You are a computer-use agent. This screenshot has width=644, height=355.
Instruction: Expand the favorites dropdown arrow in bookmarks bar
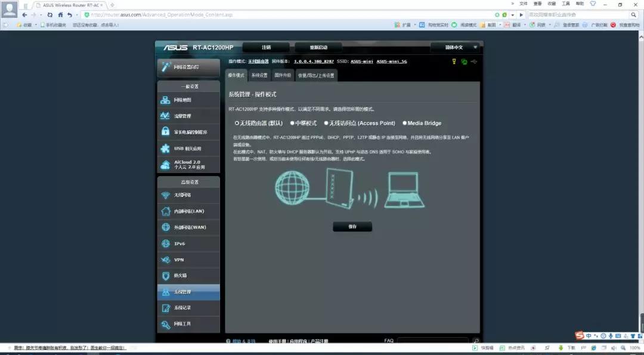(36, 25)
